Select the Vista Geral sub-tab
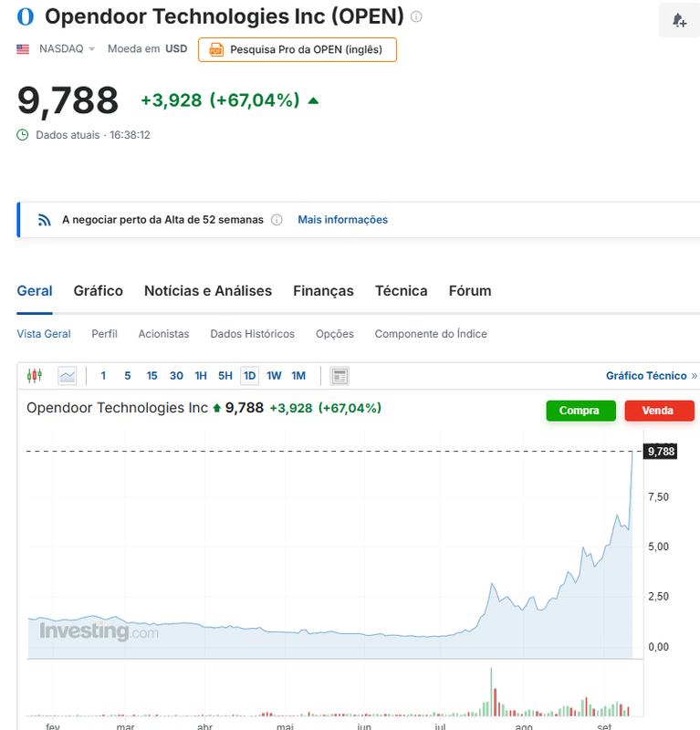 pyautogui.click(x=44, y=334)
